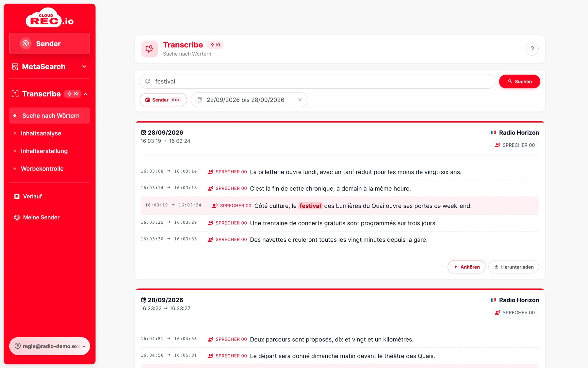
Task: Select line 'C'est la fin de cette chronique'
Action: point(340,188)
